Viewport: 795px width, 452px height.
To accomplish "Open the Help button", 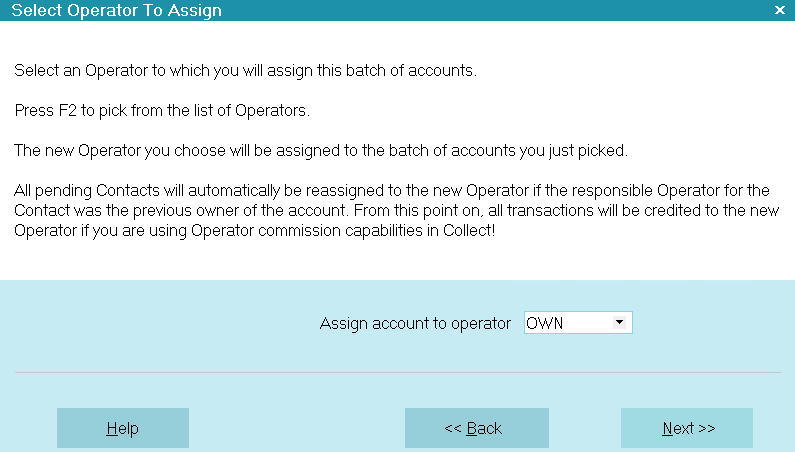I will (123, 428).
